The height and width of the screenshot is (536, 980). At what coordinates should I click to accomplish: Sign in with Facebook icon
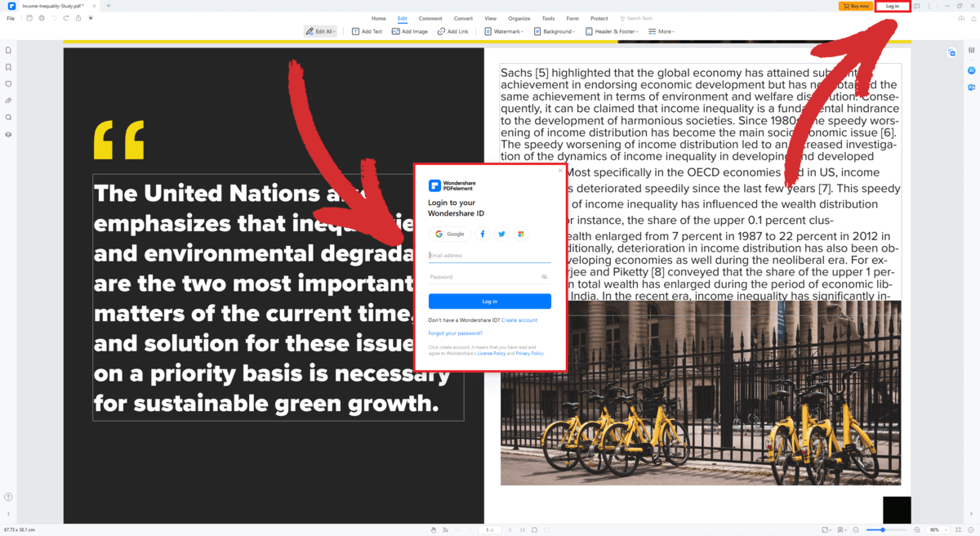483,234
